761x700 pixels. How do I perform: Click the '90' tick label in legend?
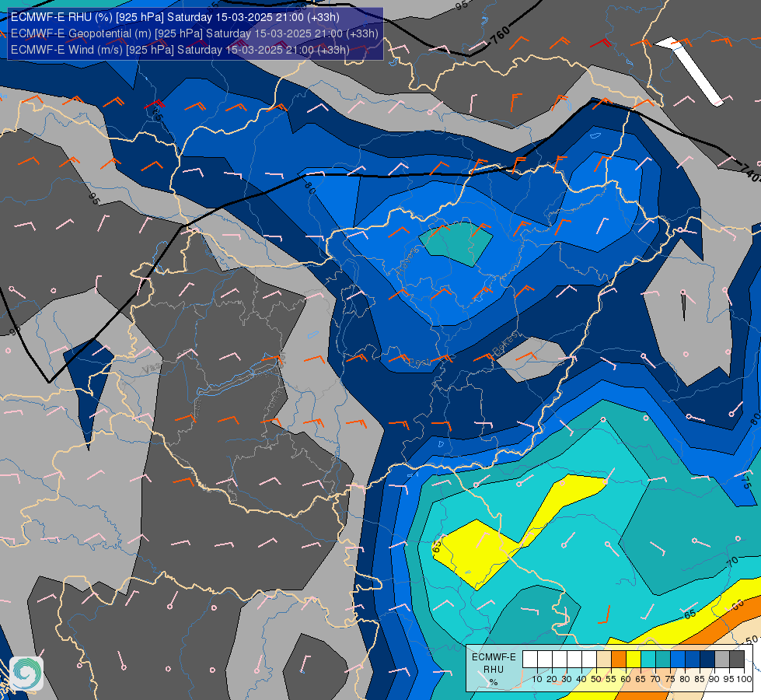[x=714, y=679]
